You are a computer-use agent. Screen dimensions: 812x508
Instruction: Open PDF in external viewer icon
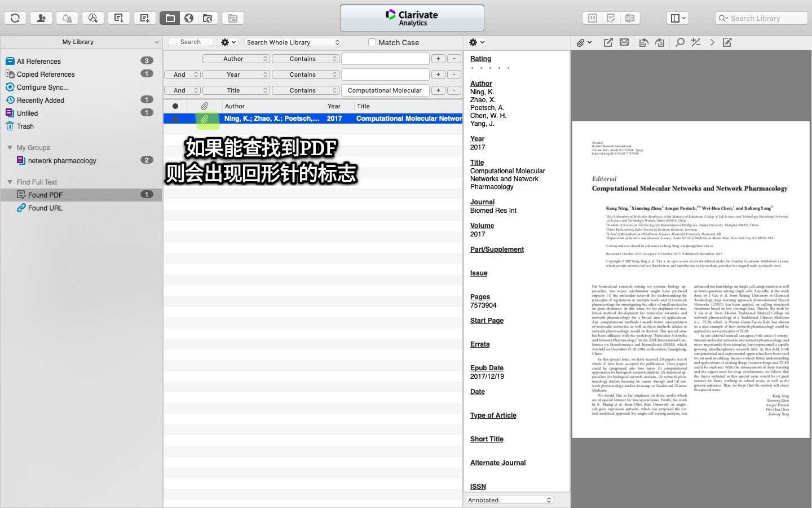pos(608,42)
